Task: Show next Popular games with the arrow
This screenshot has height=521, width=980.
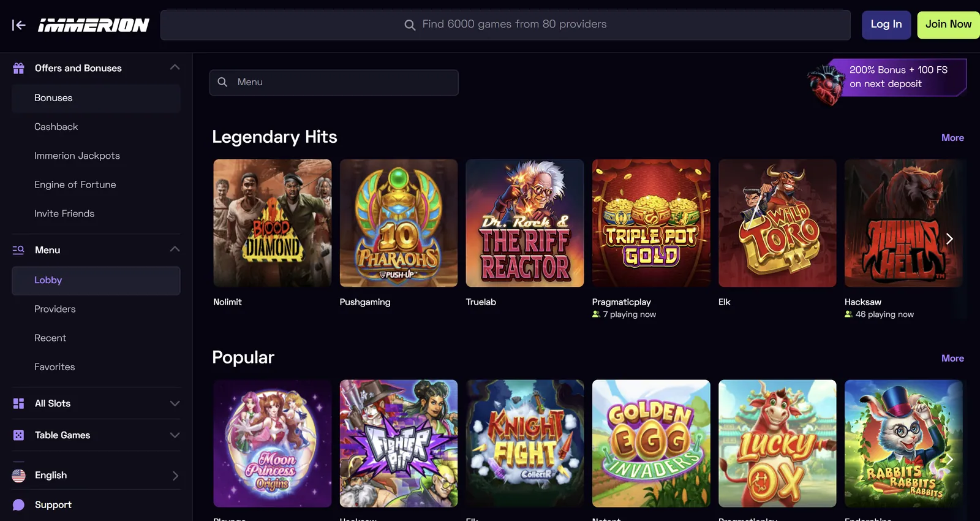Action: [949, 459]
